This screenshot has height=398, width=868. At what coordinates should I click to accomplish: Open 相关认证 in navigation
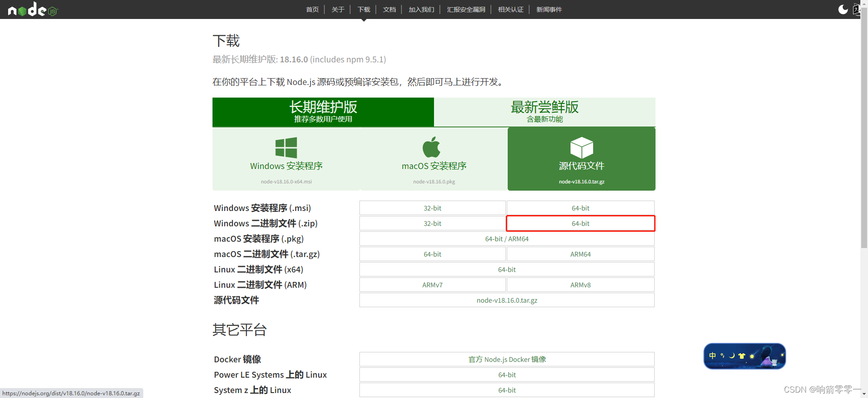(511, 9)
